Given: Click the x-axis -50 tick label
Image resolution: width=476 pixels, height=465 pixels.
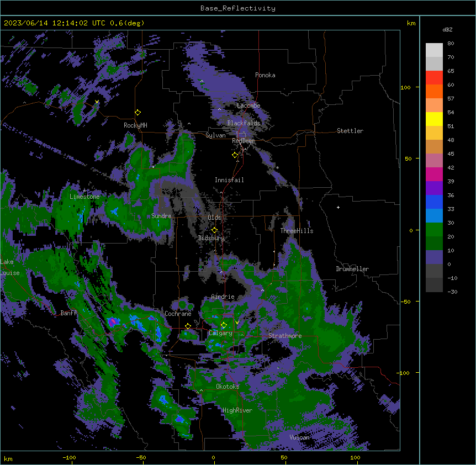Looking at the screenshot, I should 141,457.
